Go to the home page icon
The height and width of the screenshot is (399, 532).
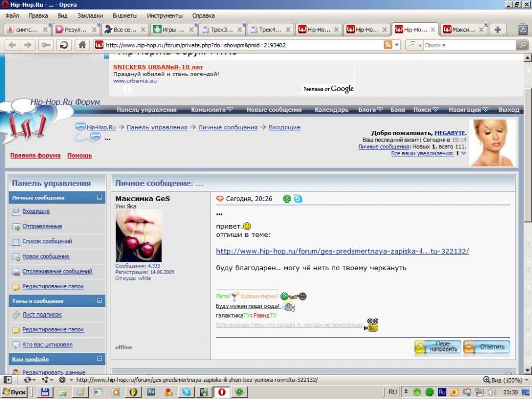(x=82, y=45)
